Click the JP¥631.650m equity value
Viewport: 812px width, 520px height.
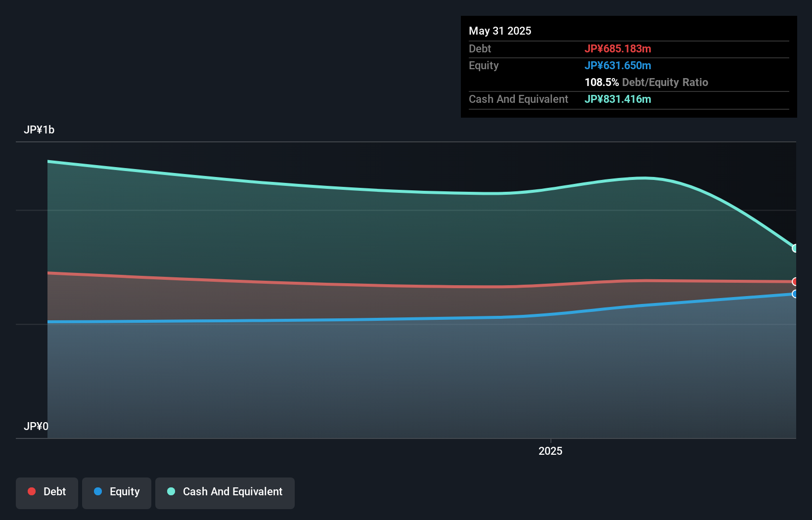pos(618,65)
